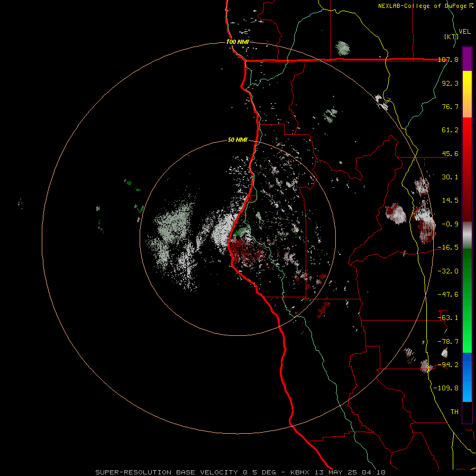
Task: Click the -47.6 velocity scale value
Action: pos(448,294)
